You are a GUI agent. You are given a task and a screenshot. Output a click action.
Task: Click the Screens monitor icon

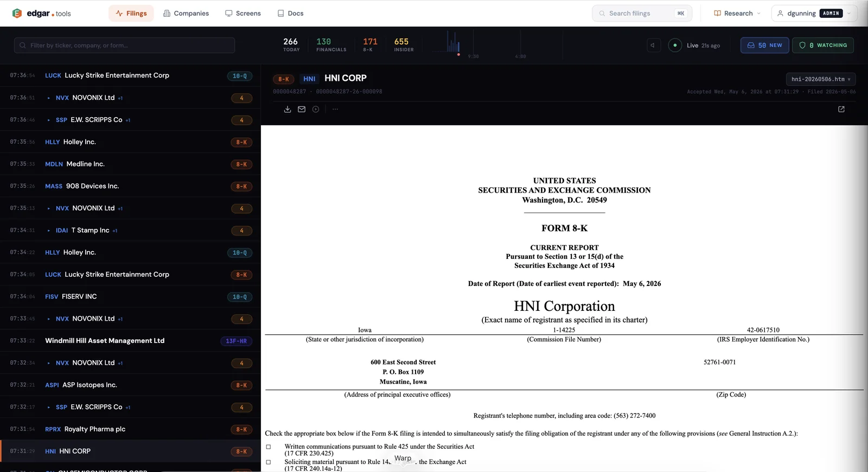[229, 13]
